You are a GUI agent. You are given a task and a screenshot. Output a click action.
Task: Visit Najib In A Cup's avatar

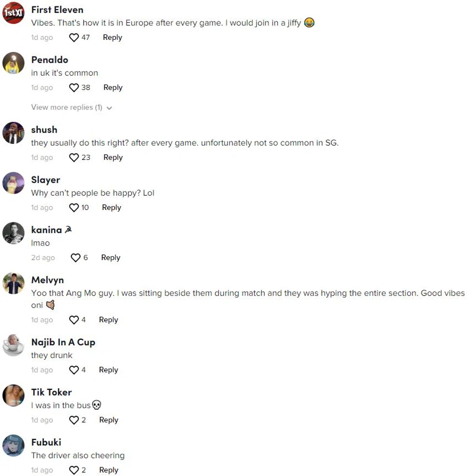14,346
